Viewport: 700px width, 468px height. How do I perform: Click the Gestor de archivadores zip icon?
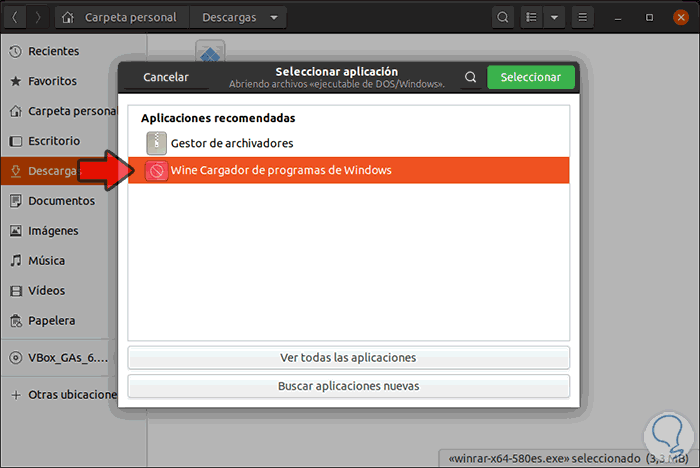pos(156,143)
